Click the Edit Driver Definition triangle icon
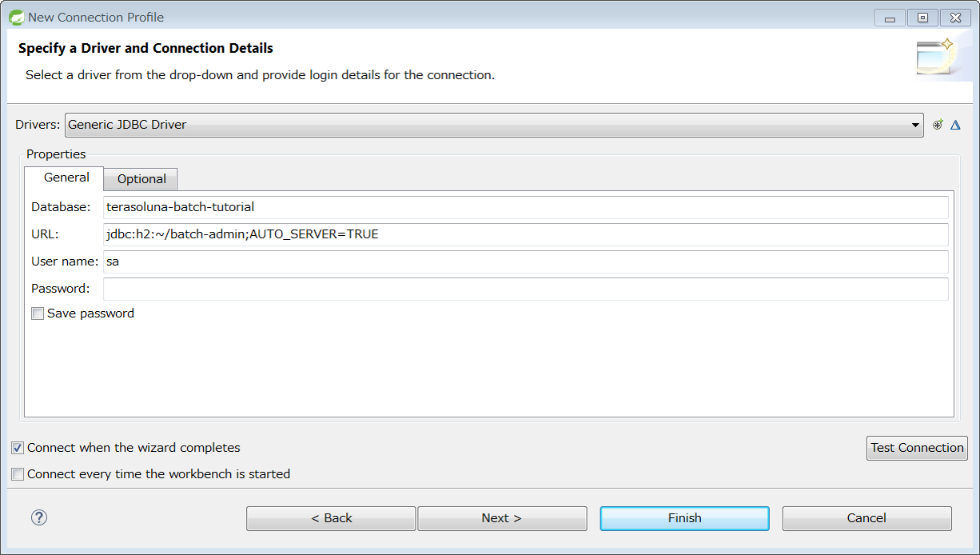Screen dimensions: 980x555 (x=955, y=125)
